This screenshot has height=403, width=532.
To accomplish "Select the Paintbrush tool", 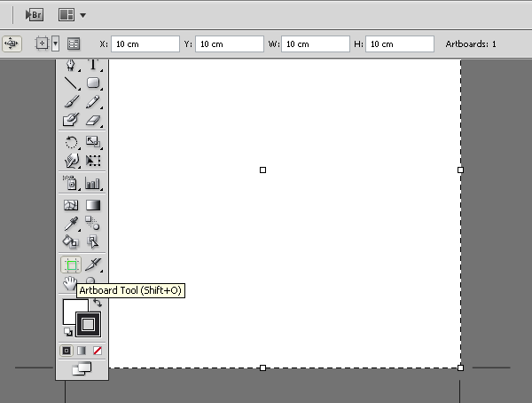I will [x=71, y=101].
